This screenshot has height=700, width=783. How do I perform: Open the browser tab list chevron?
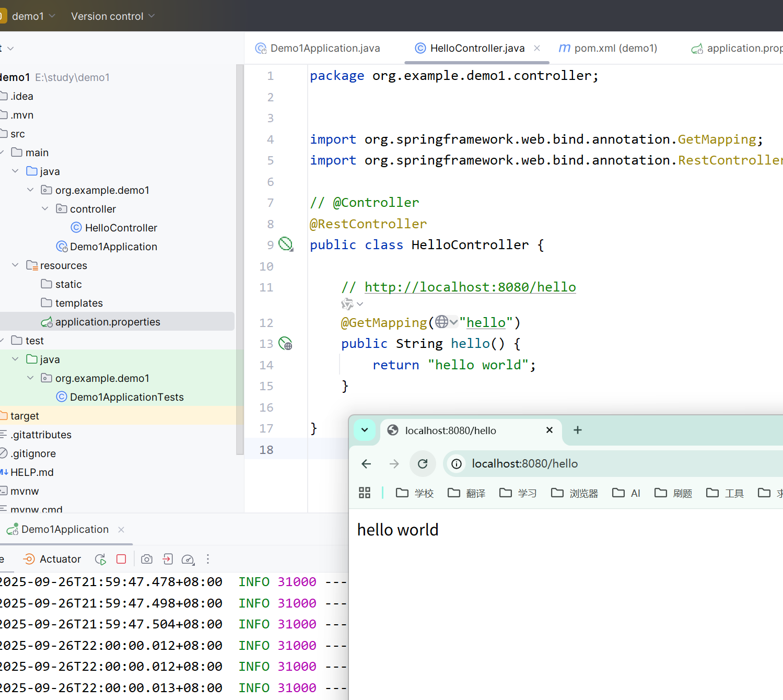(365, 430)
